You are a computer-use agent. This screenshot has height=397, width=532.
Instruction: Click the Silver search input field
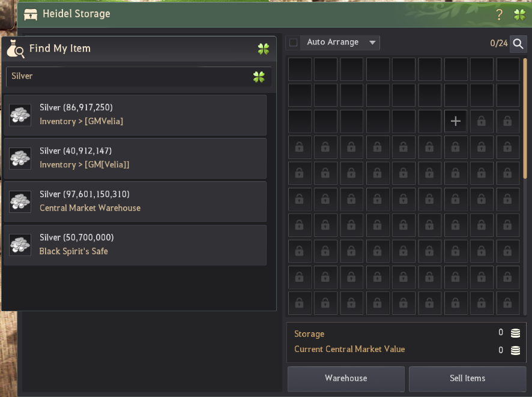tap(139, 77)
